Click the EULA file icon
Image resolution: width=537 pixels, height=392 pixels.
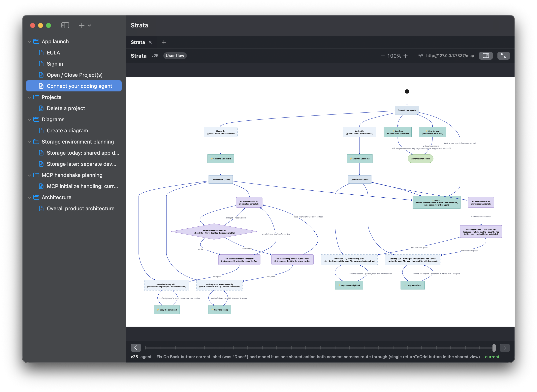[41, 52]
